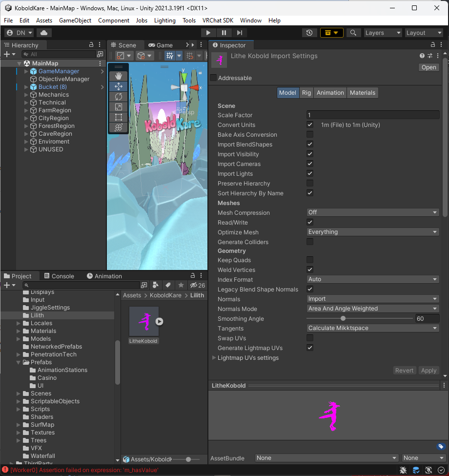Open Inspector help reference icon
449x476 pixels.
tap(422, 56)
